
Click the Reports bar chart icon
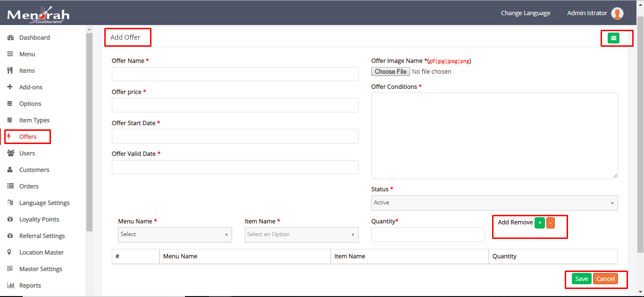(10, 286)
